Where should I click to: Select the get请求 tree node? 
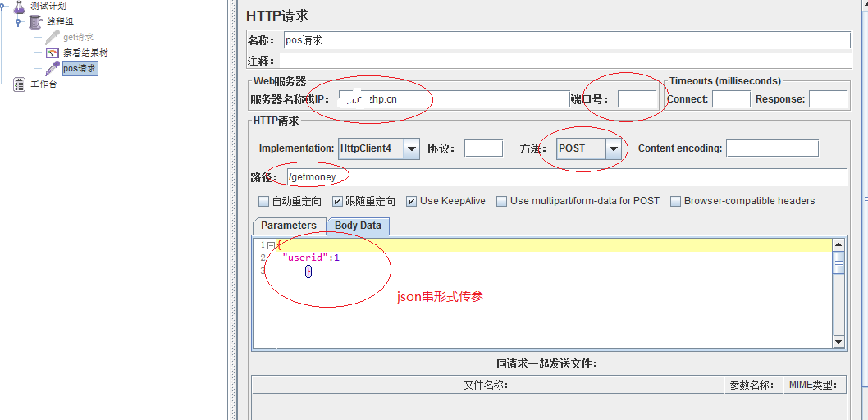(78, 37)
